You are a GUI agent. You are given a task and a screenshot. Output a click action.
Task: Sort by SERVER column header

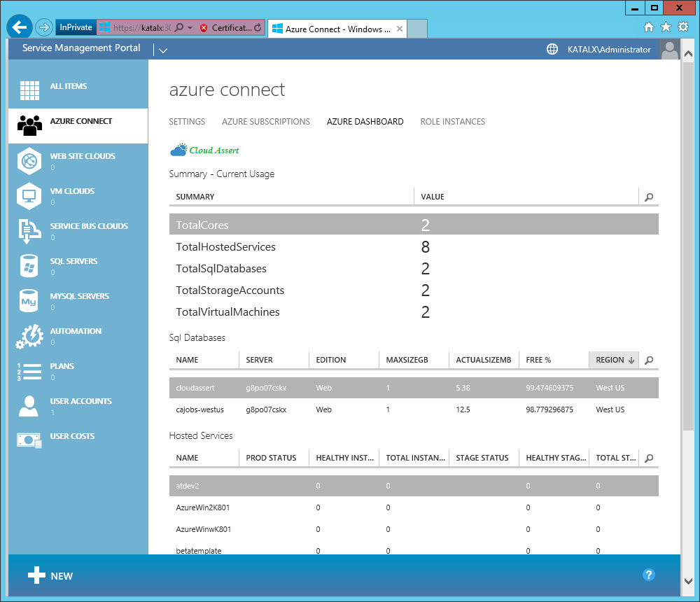(274, 360)
